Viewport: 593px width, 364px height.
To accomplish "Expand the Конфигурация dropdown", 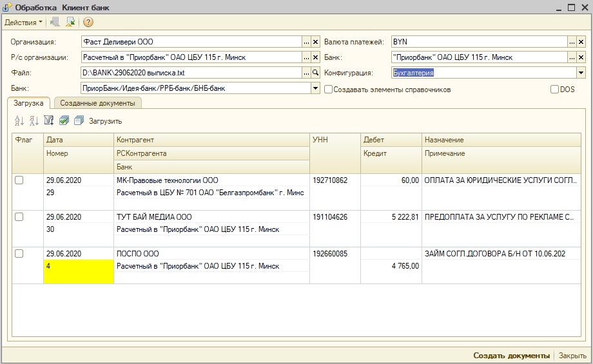I will tap(581, 73).
